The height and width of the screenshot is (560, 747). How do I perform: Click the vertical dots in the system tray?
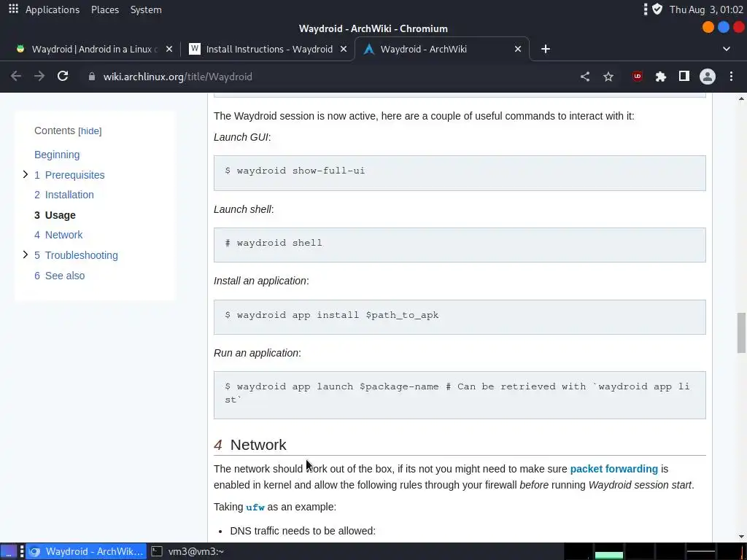point(646,9)
